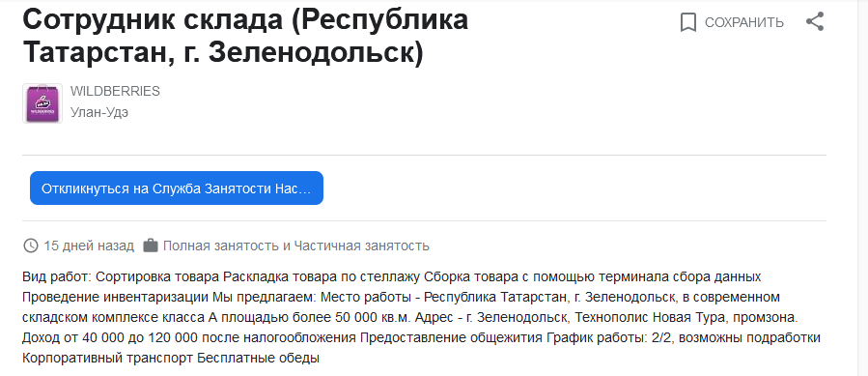Apply via Откликнуться на Служба Занятости button
868x376 pixels.
click(177, 188)
